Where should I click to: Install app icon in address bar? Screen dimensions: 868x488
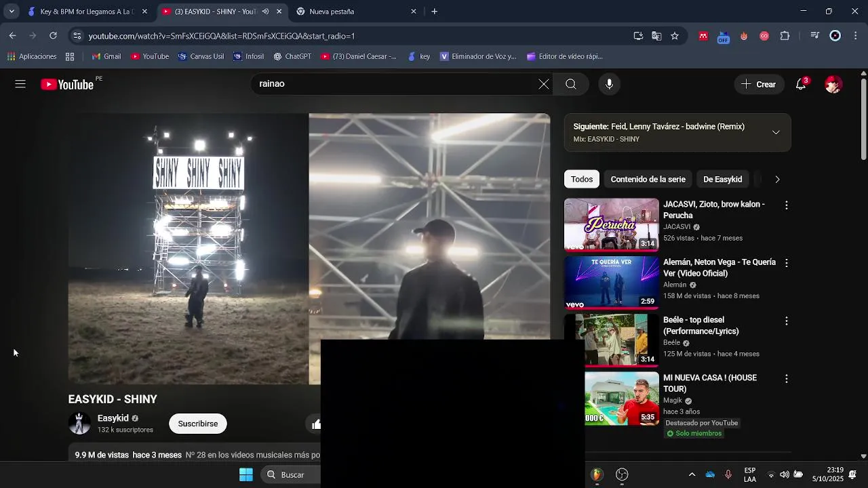click(638, 36)
